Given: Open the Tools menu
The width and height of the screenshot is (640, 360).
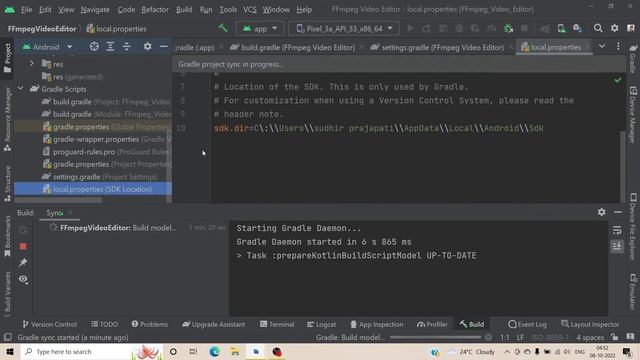Looking at the screenshot, I should click(228, 9).
